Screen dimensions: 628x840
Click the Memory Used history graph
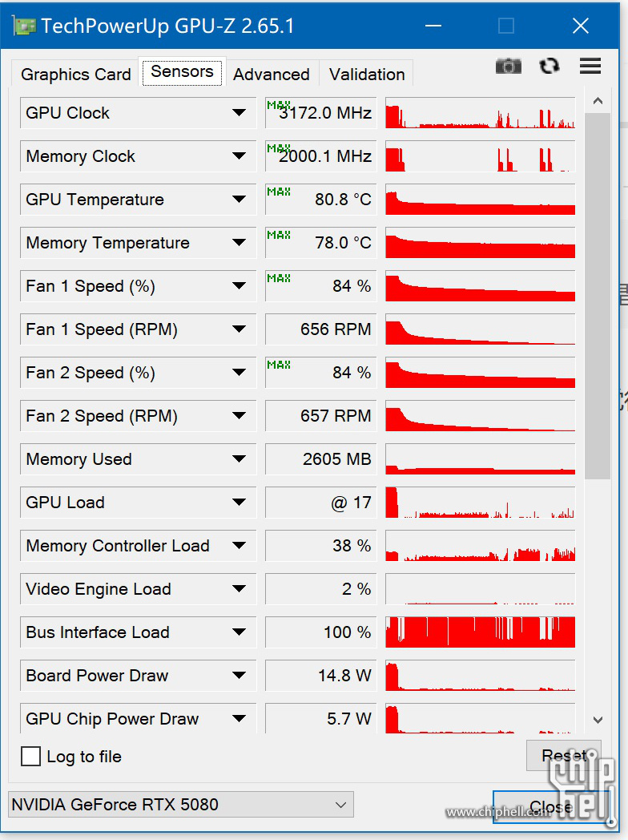(x=481, y=458)
